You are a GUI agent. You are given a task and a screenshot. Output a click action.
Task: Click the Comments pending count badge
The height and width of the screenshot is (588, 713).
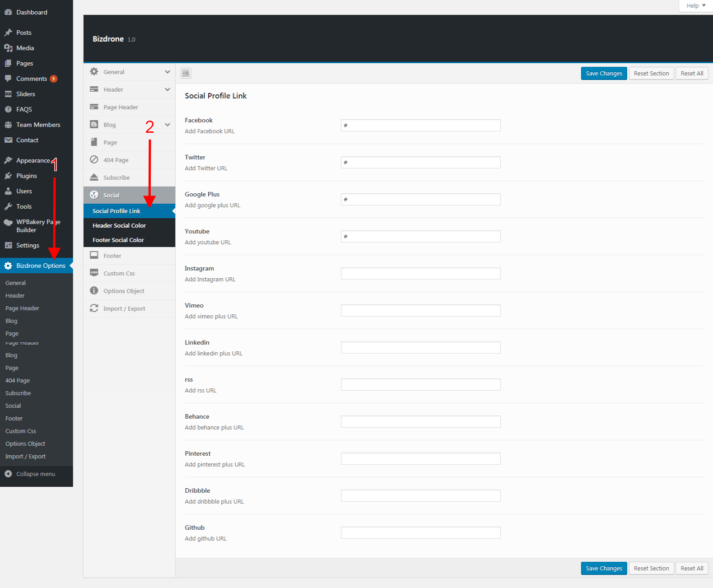click(53, 79)
